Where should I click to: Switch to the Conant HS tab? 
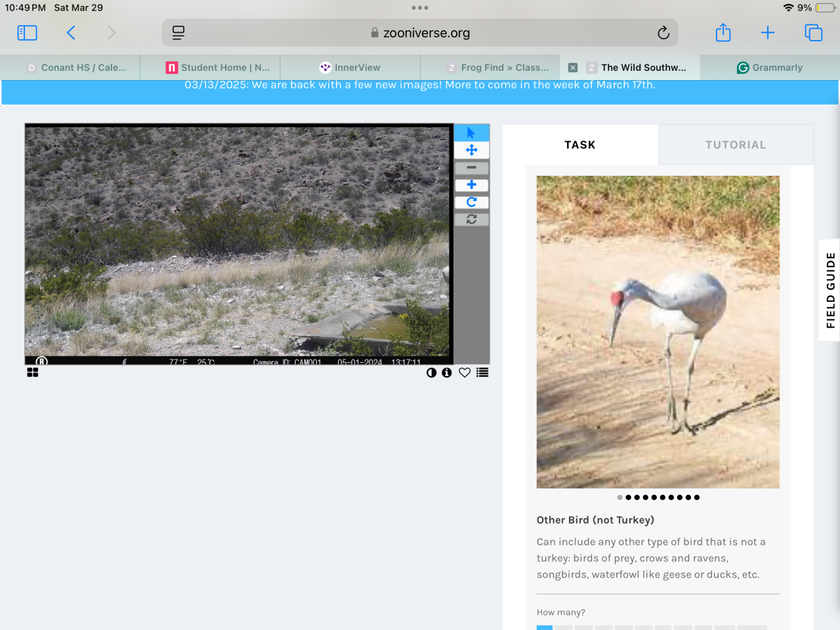pyautogui.click(x=70, y=68)
